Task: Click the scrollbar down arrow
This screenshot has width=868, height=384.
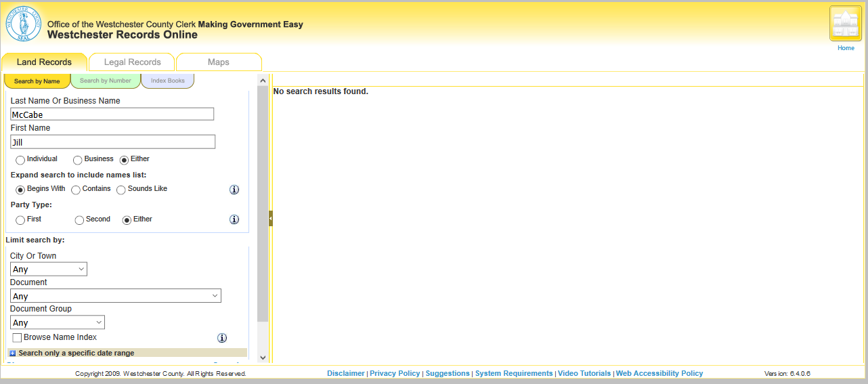Action: [263, 358]
